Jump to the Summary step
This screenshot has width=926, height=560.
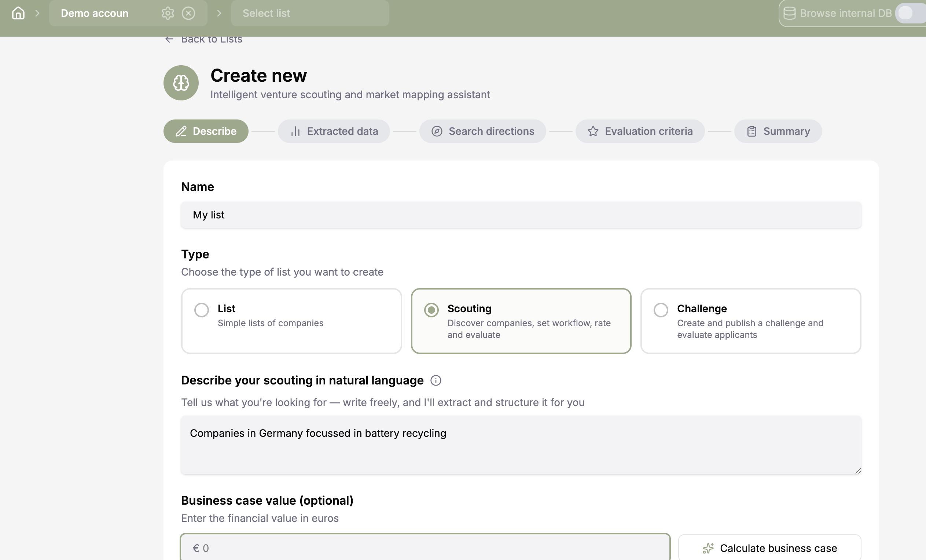click(x=778, y=131)
